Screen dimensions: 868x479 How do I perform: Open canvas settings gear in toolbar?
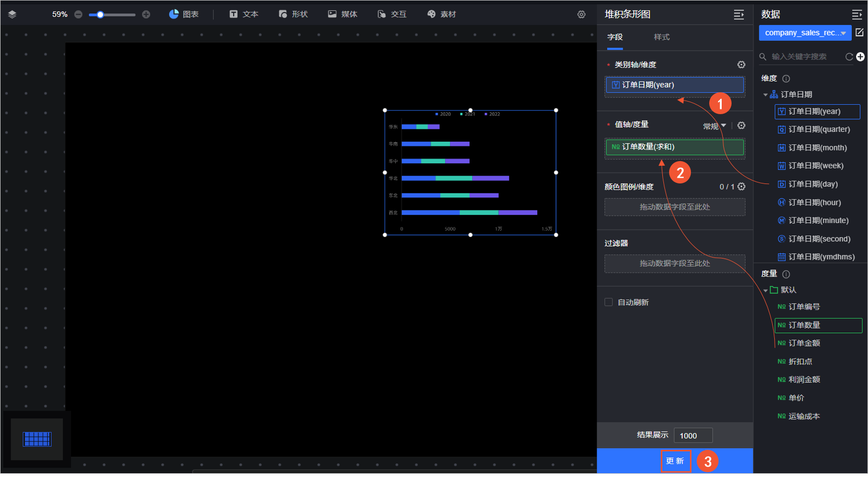click(x=582, y=15)
